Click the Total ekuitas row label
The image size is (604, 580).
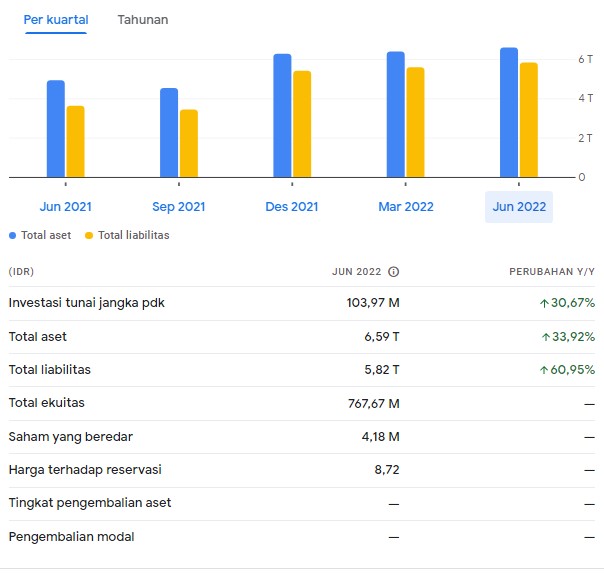click(x=47, y=403)
